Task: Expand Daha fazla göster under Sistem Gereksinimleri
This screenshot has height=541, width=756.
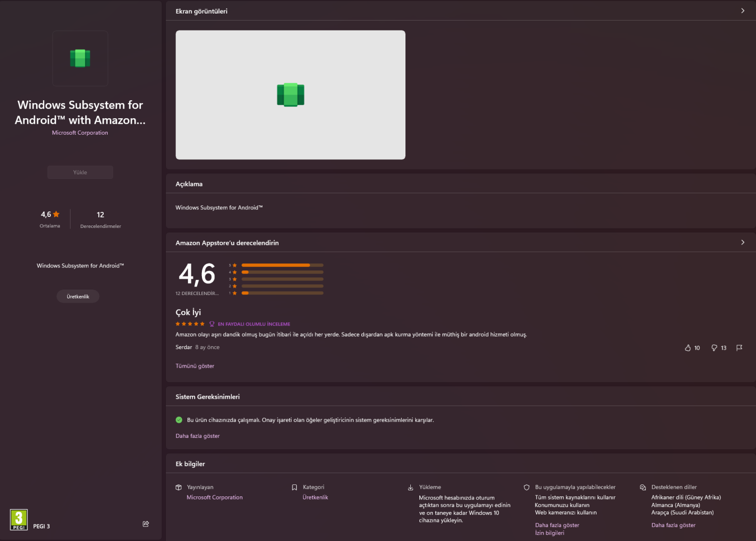Action: tap(197, 436)
